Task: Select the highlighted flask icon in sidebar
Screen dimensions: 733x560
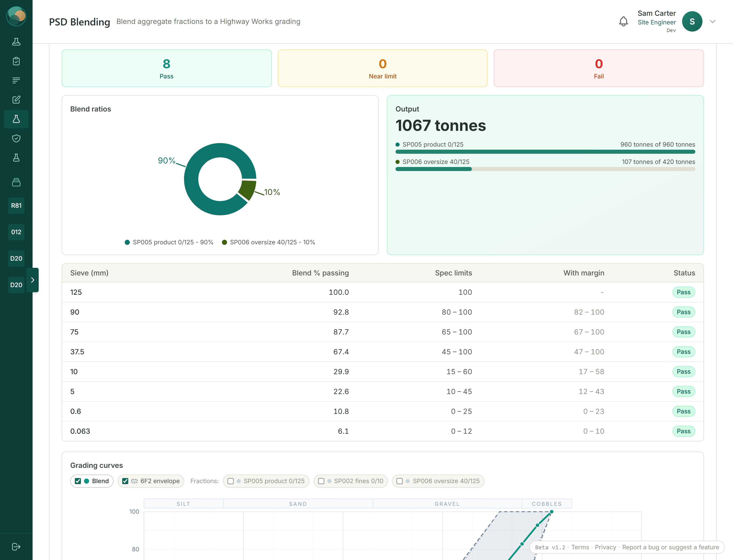Action: point(16,119)
